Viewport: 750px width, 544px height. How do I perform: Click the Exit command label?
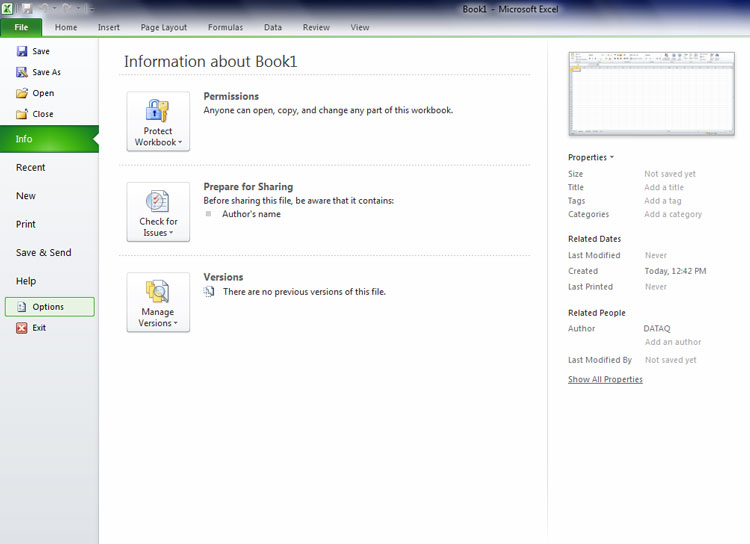[x=39, y=328]
